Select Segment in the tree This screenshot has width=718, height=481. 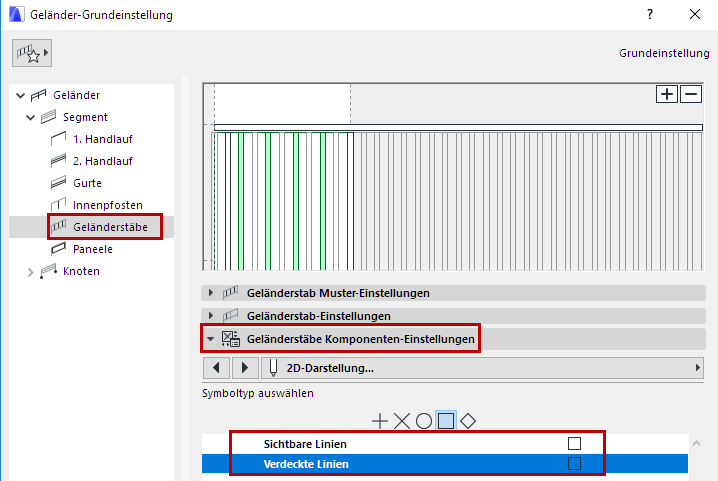pyautogui.click(x=85, y=117)
